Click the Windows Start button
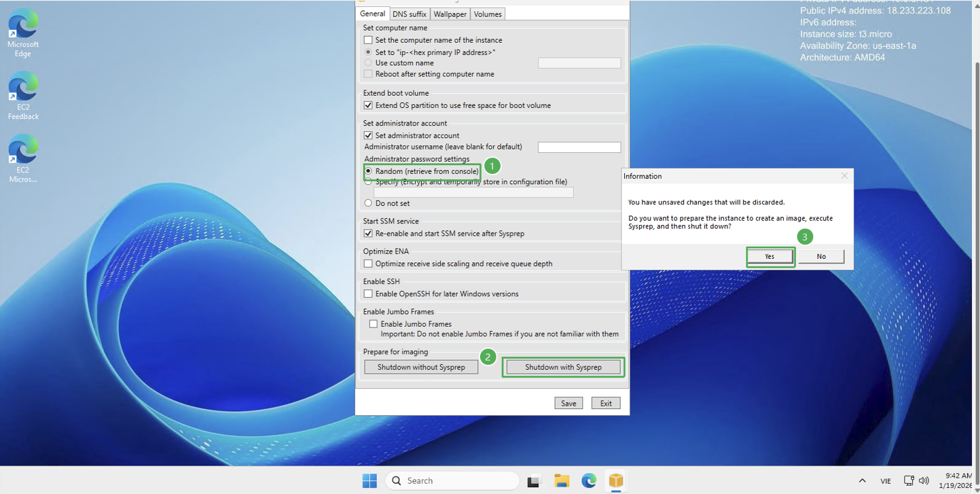This screenshot has height=494, width=980. (369, 480)
